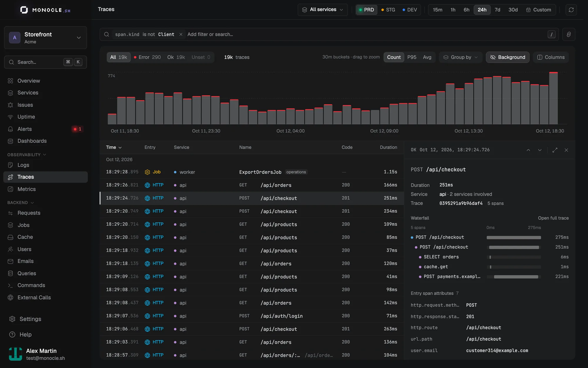Filter traces by Ok status

pyautogui.click(x=176, y=57)
